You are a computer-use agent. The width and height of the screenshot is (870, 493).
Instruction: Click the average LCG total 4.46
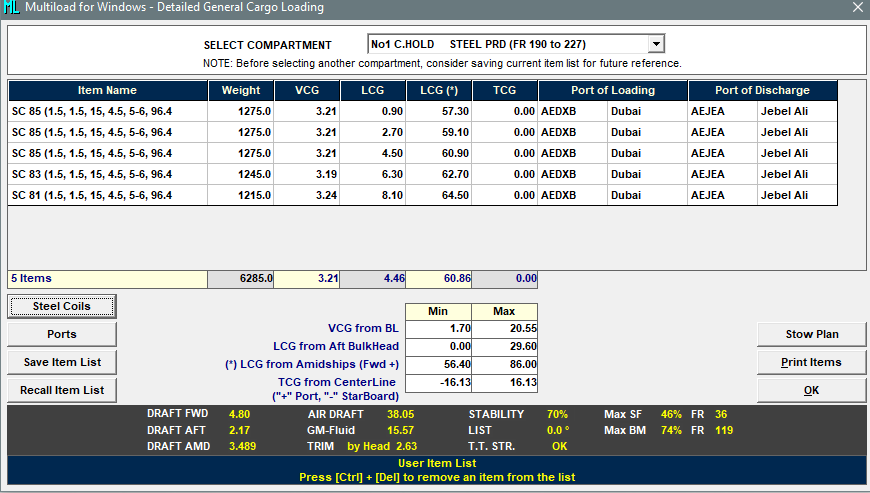pos(373,278)
